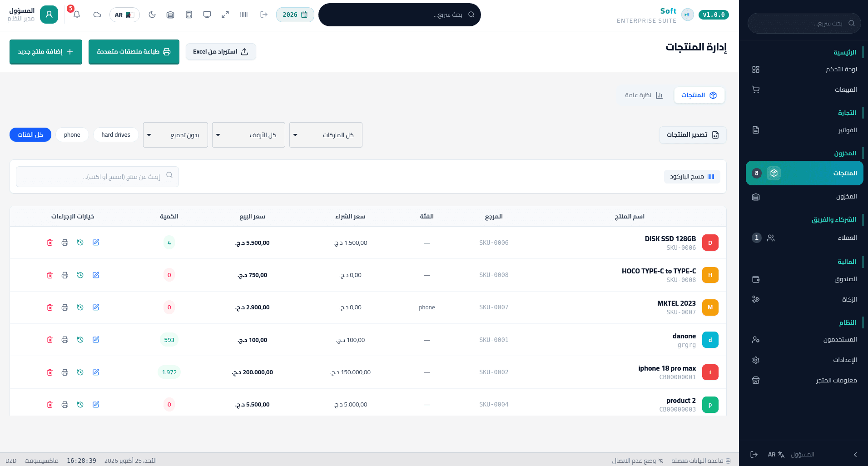Collapse sidebar with bottom chevron
The image size is (868, 466).
point(855,455)
